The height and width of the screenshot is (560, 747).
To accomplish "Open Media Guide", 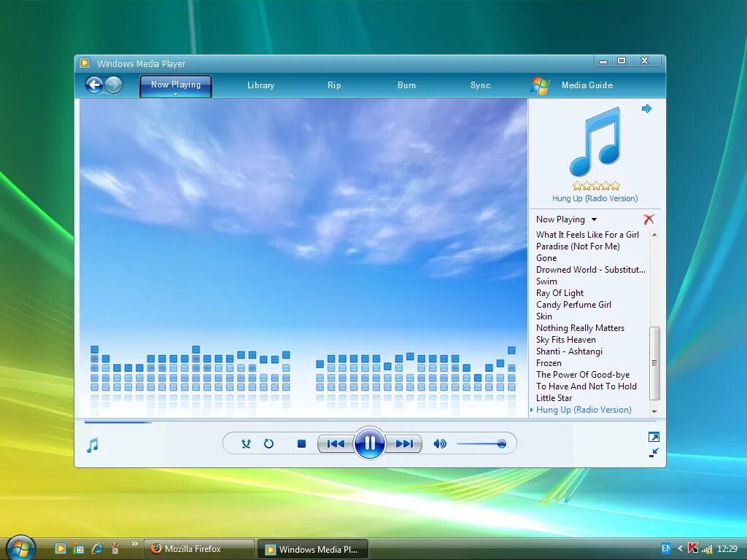I will (x=587, y=85).
